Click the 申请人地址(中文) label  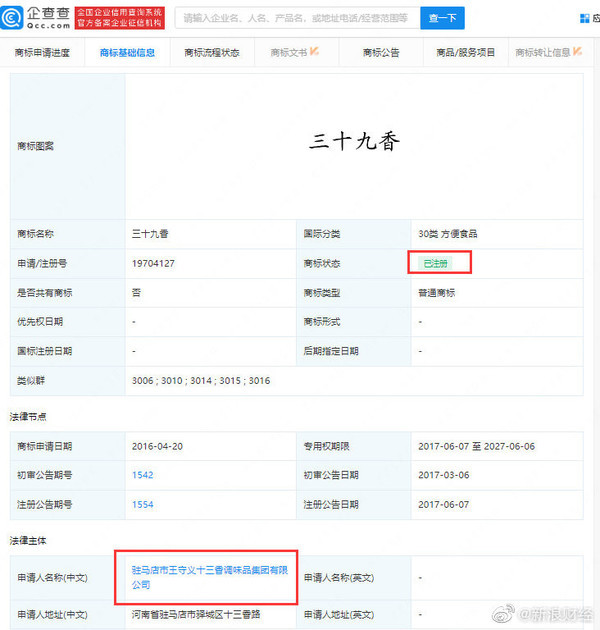coord(52,614)
